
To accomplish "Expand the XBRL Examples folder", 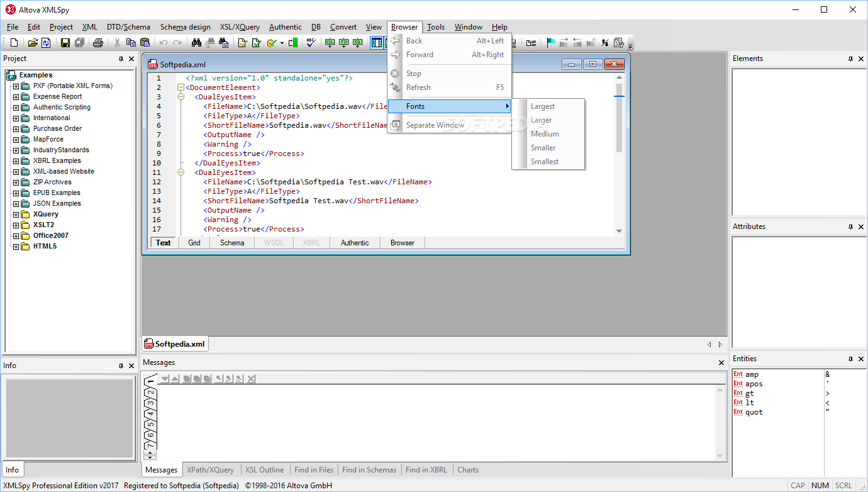I will pyautogui.click(x=16, y=161).
